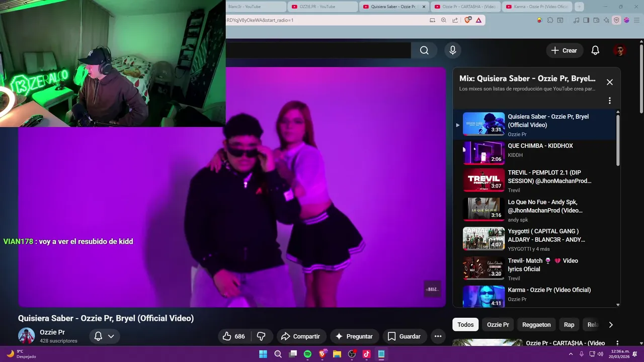
Task: Select the Ozzie Pr filter chip
Action: (x=498, y=325)
